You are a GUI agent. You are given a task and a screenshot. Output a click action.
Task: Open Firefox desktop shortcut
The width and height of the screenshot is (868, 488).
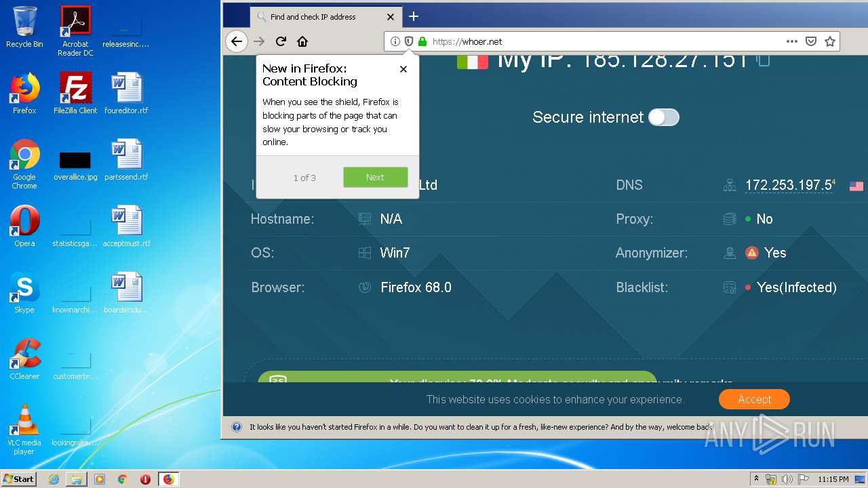pyautogui.click(x=24, y=94)
